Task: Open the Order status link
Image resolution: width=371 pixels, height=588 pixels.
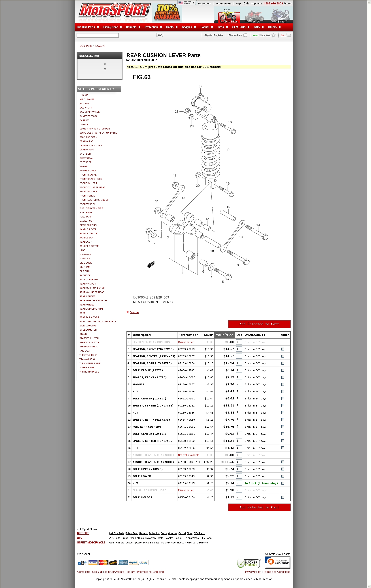Action: click(x=224, y=4)
